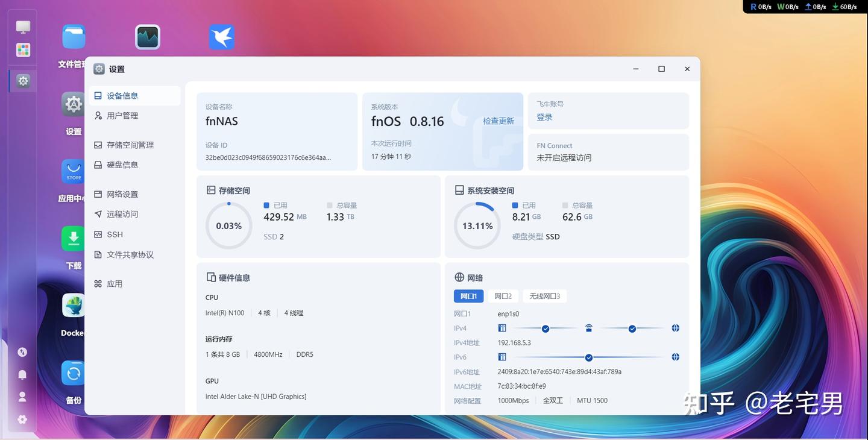The image size is (868, 440).
Task: Launch the Docker app on the desktop
Action: (x=72, y=306)
